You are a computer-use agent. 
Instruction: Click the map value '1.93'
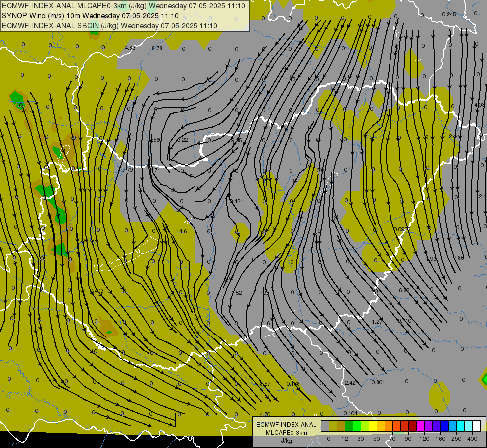point(431,259)
